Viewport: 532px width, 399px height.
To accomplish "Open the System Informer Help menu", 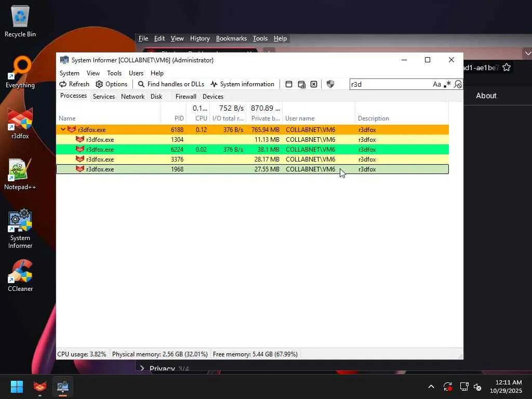I will (x=157, y=73).
